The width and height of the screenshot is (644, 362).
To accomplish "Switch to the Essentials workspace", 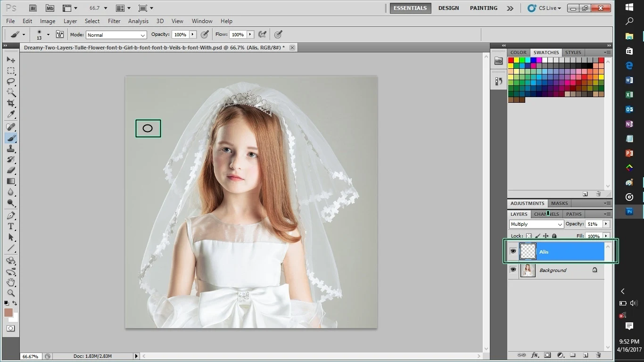I will click(410, 8).
